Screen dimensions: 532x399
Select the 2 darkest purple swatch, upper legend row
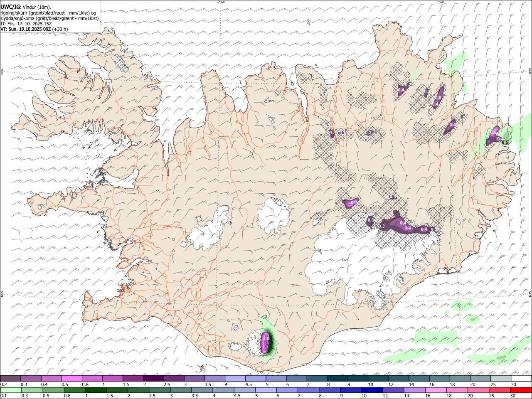click(x=153, y=378)
